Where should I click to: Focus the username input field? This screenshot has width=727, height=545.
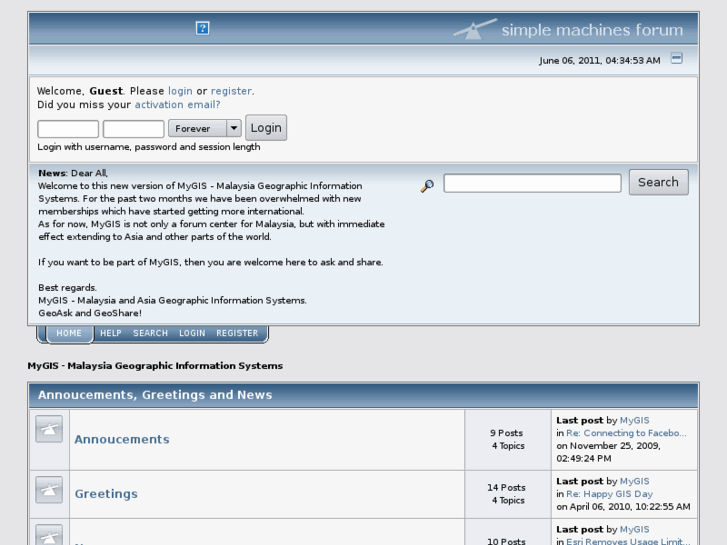[x=68, y=128]
